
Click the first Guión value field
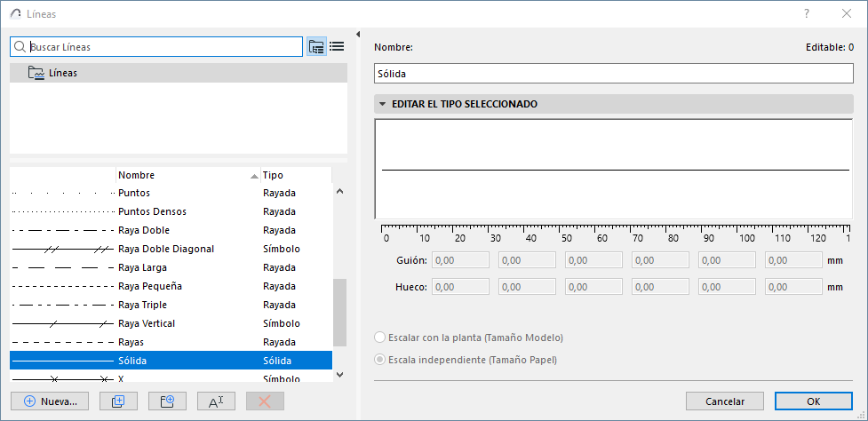click(x=460, y=260)
